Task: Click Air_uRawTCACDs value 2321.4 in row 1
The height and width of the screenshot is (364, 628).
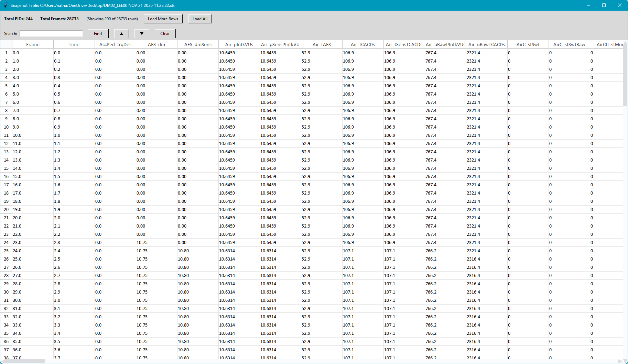Action: click(487, 53)
